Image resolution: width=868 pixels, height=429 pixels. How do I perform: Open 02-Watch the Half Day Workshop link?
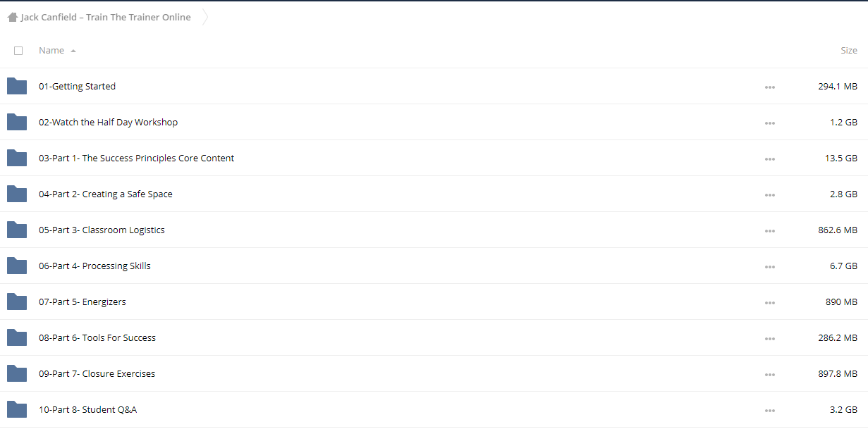click(108, 123)
